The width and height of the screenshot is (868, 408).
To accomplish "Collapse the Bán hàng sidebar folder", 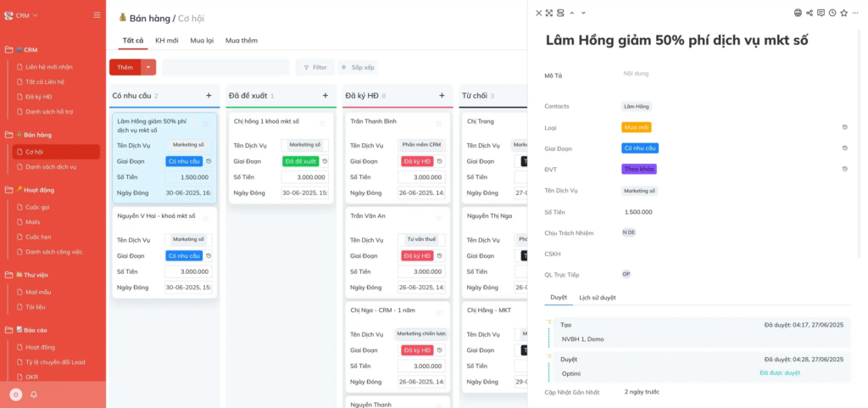I will 8,135.
